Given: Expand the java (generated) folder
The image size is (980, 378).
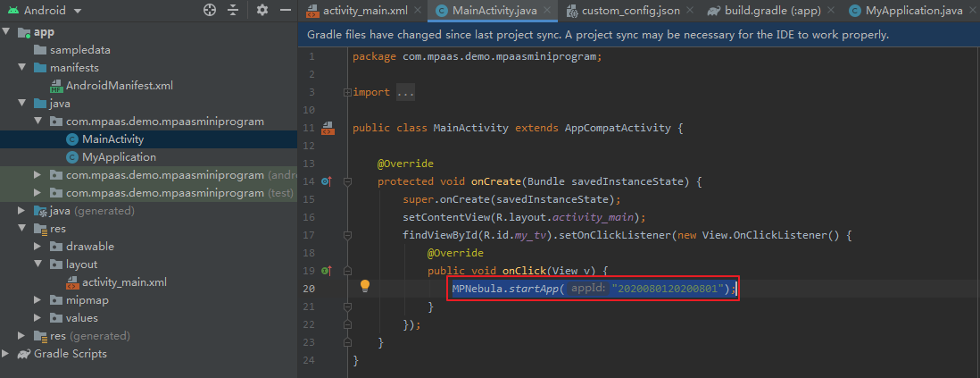Looking at the screenshot, I should click(x=22, y=211).
